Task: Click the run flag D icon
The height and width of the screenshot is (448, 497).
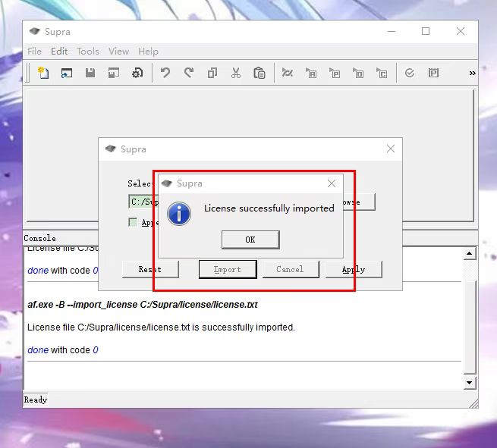Action: (x=358, y=73)
